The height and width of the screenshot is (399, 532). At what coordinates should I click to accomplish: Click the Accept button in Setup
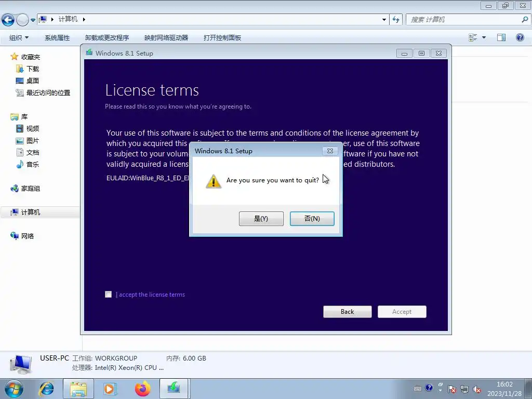[x=402, y=312]
